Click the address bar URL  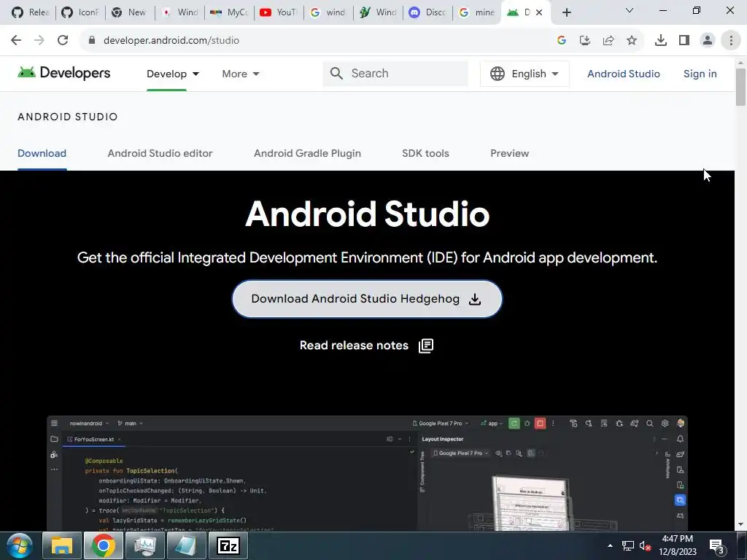pos(171,41)
